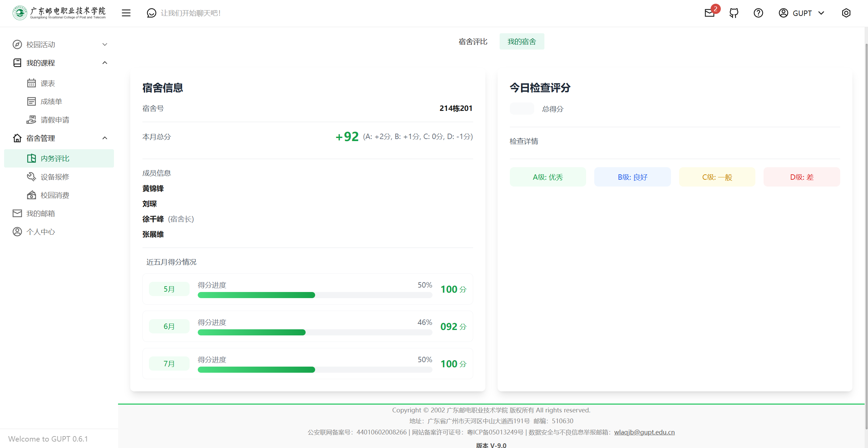
Task: Click the GitHub icon in header
Action: 734,13
